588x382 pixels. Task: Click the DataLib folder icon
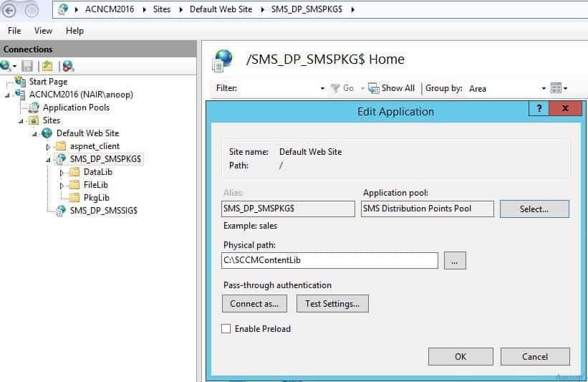tap(74, 172)
